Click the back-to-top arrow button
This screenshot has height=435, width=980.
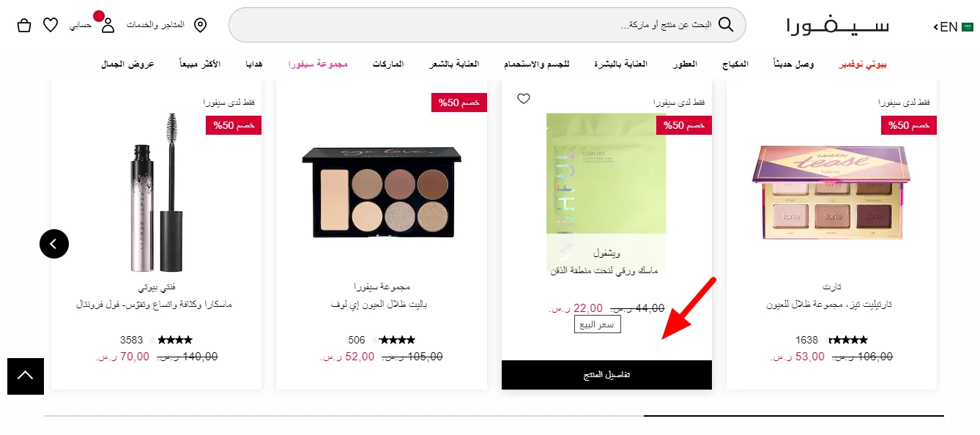pos(26,376)
